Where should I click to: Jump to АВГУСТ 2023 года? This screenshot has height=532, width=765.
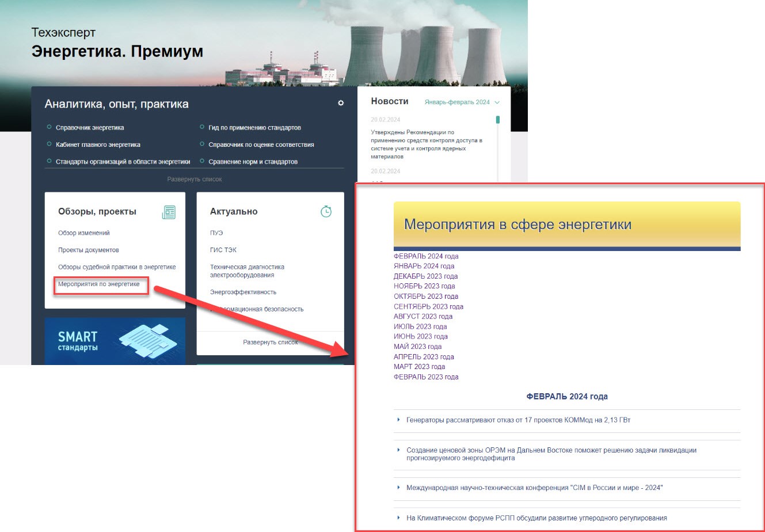pos(423,317)
